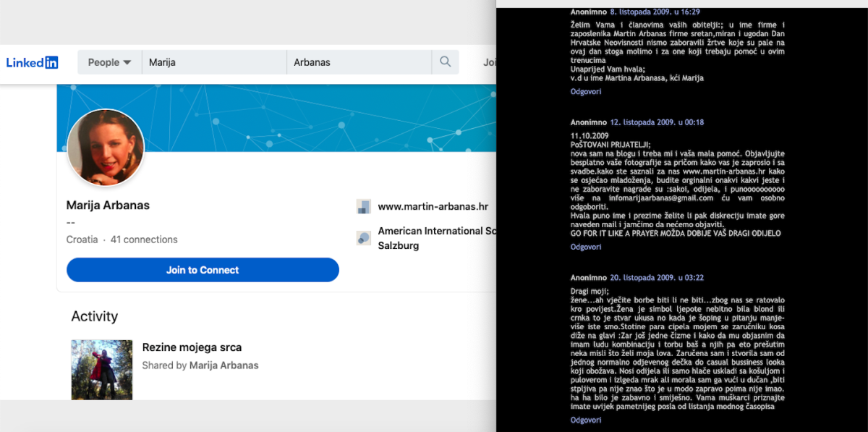Open the 8. listopada 2009. u 16:29 timestamp

pos(655,12)
